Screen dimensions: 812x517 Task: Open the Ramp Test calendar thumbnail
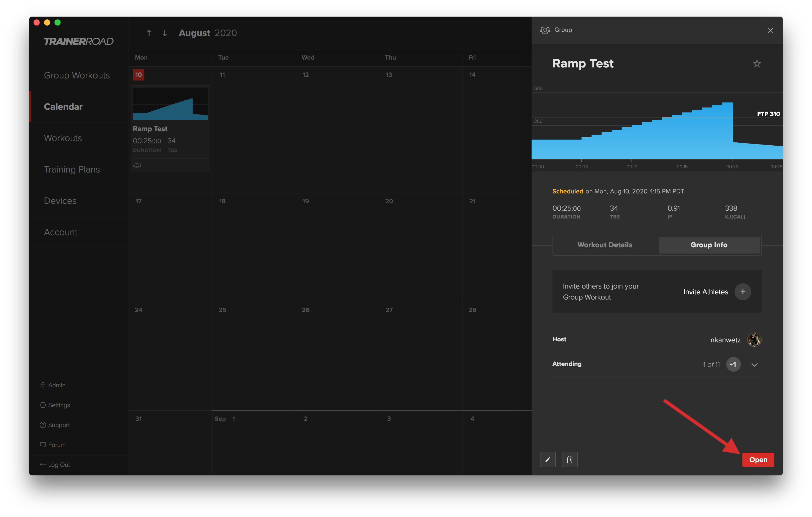click(x=170, y=104)
